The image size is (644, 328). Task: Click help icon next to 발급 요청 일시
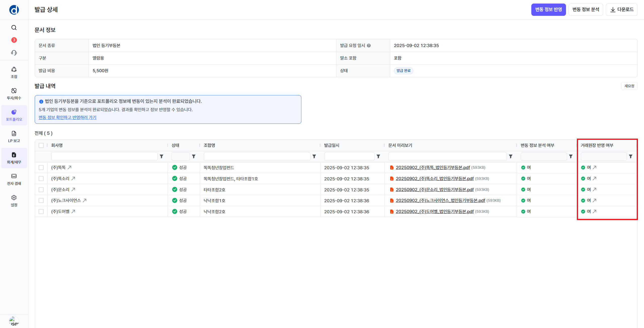click(369, 46)
